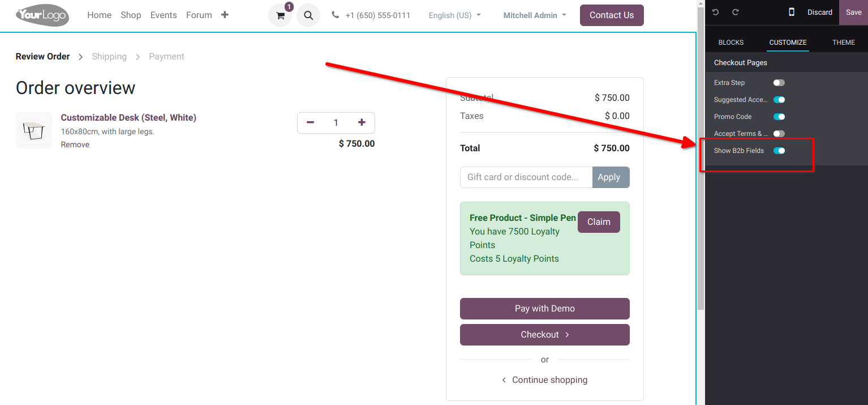Switch to the BLOCKS tab
The image size is (868, 405).
point(731,42)
